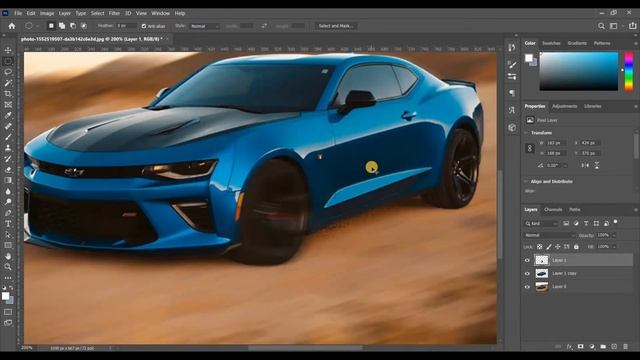Delete layer with the trash icon
Image resolution: width=640 pixels, height=360 pixels.
coord(626,347)
